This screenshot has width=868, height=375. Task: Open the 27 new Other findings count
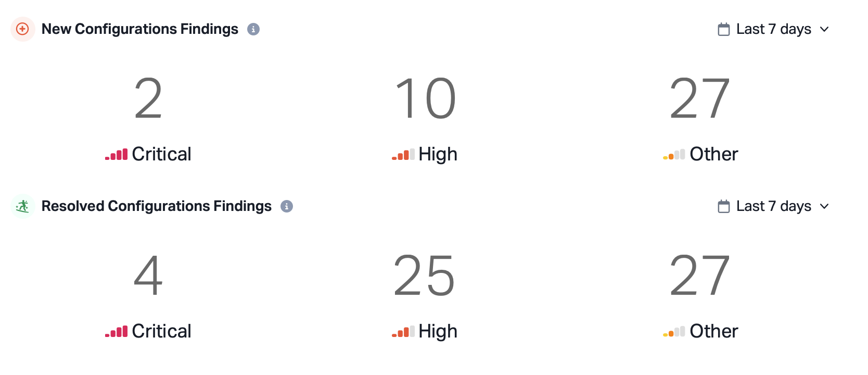point(699,98)
